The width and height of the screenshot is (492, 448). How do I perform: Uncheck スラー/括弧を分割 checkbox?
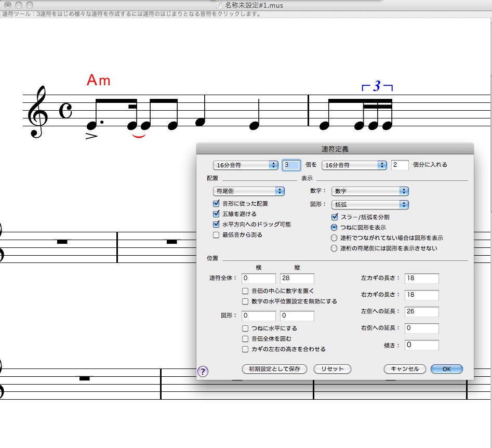pos(335,217)
